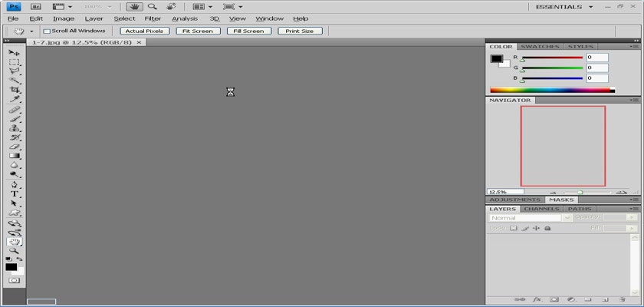The height and width of the screenshot is (307, 644).
Task: Enable the Scroll All Windows checkbox
Action: point(46,31)
